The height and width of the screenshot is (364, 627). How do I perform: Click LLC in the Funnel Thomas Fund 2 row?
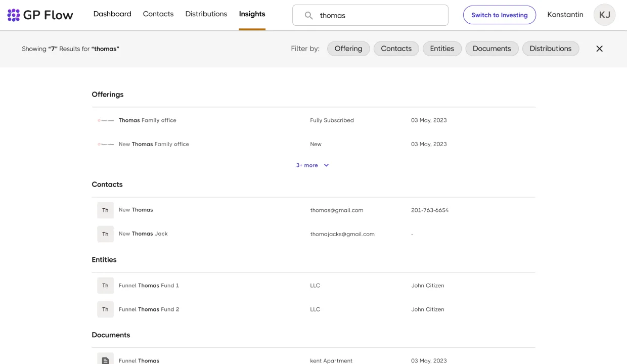315,309
